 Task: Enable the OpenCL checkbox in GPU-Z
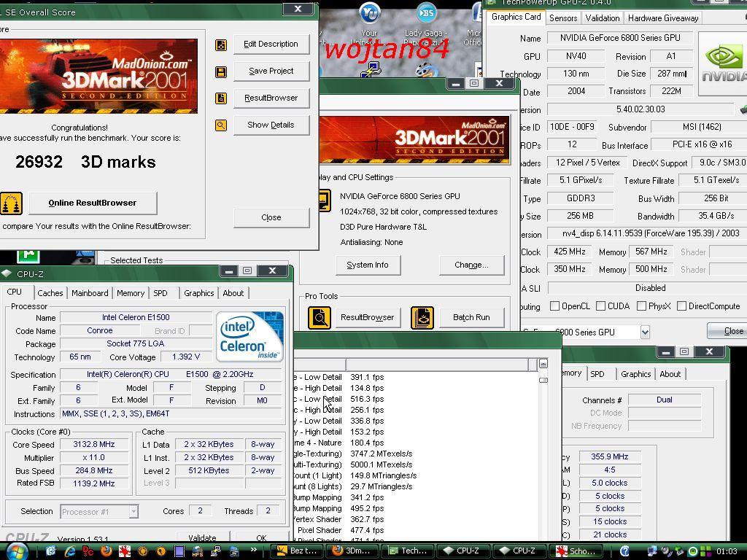[x=554, y=306]
